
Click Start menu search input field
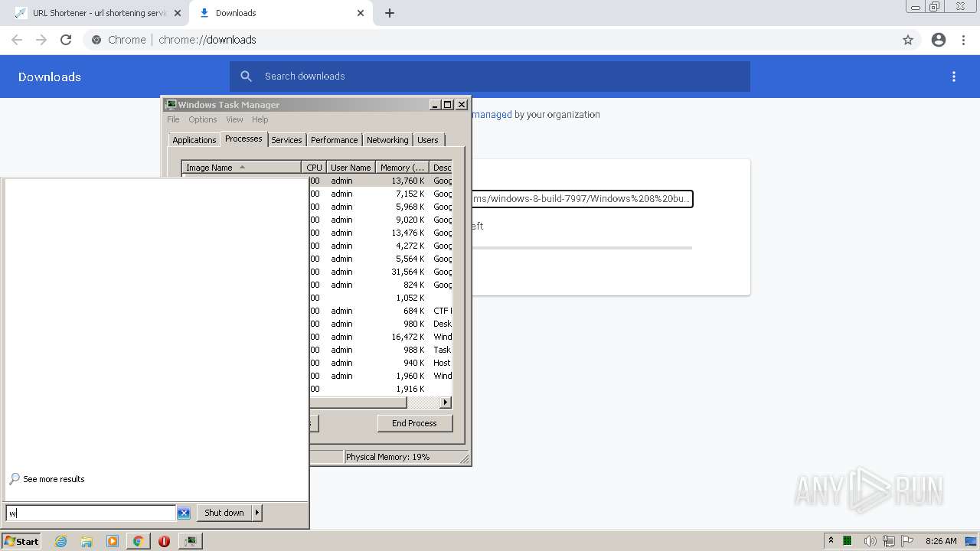coord(90,513)
